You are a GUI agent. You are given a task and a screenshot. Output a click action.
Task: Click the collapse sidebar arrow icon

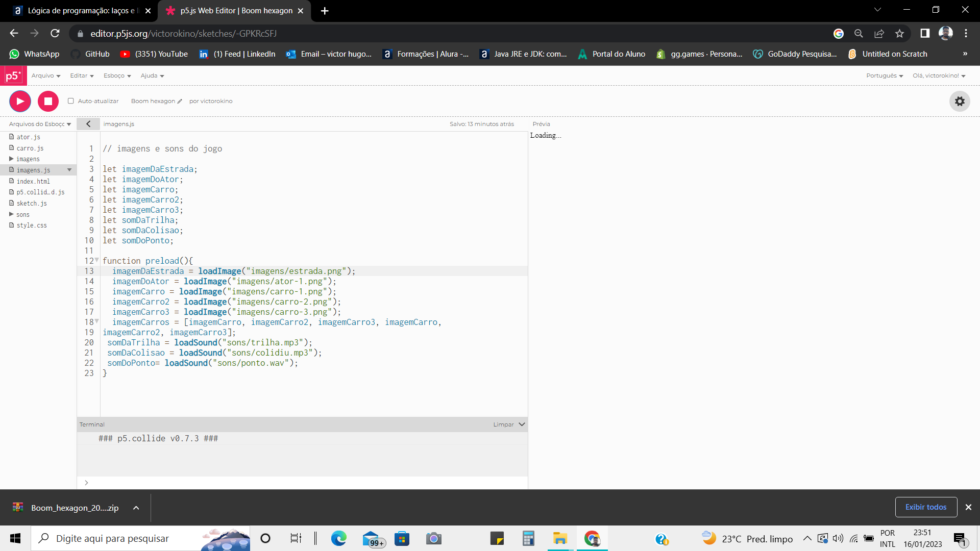pyautogui.click(x=88, y=124)
